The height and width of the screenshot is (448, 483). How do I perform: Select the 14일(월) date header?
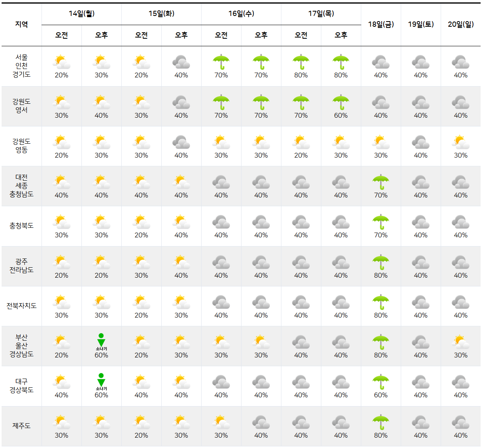coord(81,14)
